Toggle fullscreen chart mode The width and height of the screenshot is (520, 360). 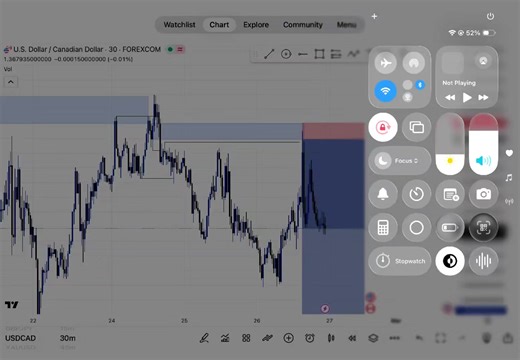[x=441, y=338]
